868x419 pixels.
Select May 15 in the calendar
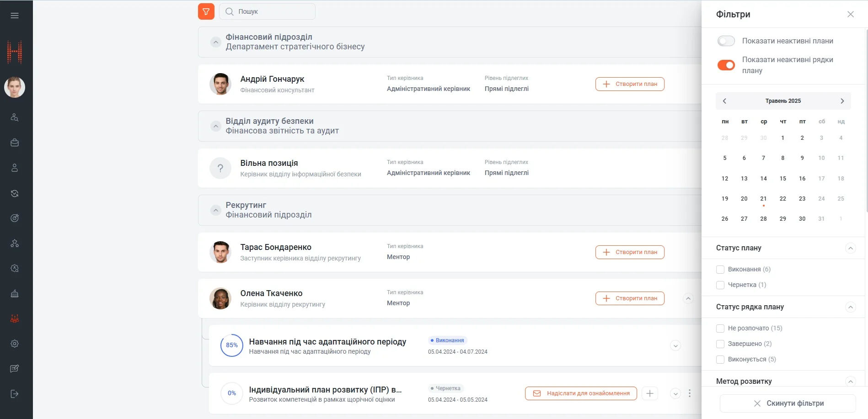(782, 179)
